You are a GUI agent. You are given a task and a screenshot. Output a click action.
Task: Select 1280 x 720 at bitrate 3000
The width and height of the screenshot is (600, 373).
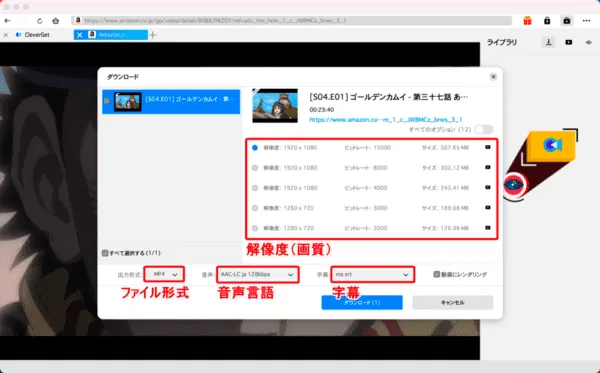point(255,208)
